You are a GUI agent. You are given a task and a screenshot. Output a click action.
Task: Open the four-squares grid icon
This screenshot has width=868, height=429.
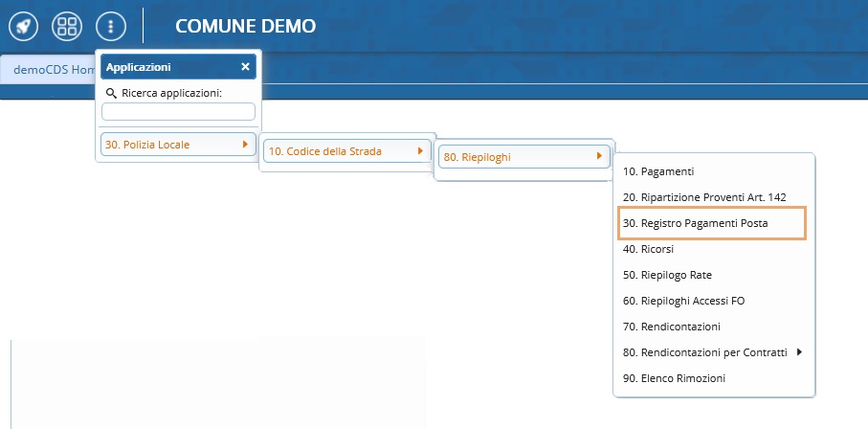[67, 26]
